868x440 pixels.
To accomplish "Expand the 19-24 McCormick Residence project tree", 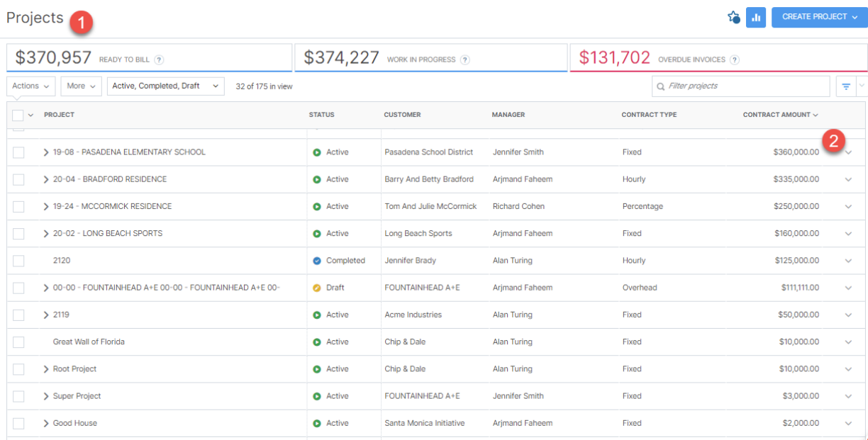I will pyautogui.click(x=46, y=207).
